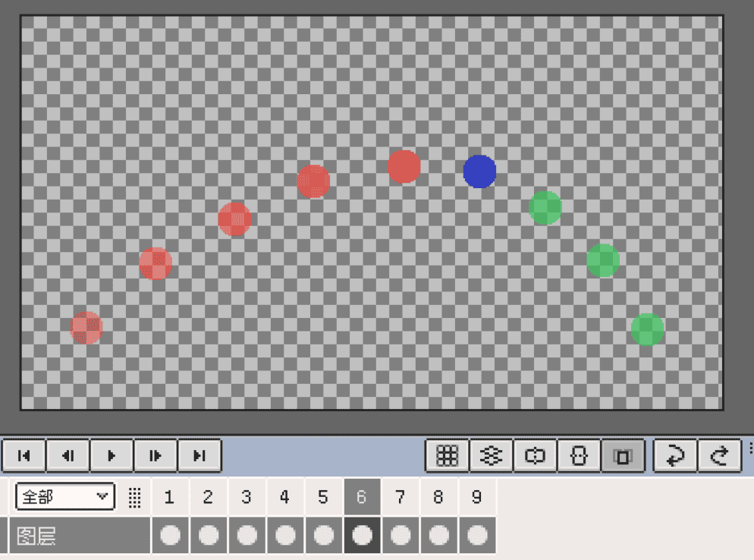Click the blue ball on the canvas
The image size is (754, 560).
479,171
